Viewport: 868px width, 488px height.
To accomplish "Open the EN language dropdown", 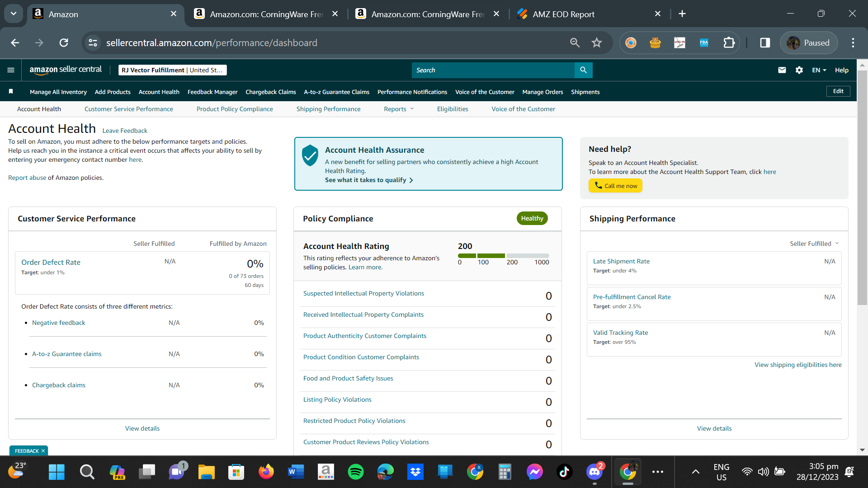I will tap(819, 70).
